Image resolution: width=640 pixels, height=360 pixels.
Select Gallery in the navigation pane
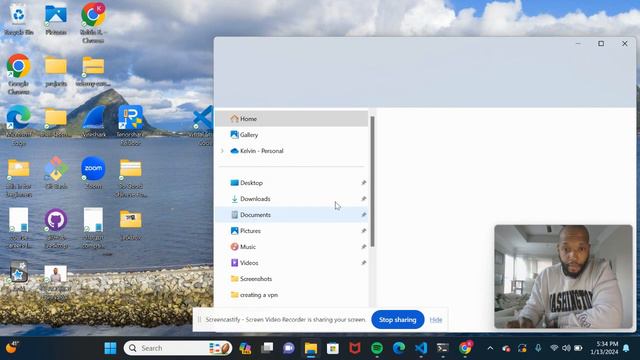(291, 135)
